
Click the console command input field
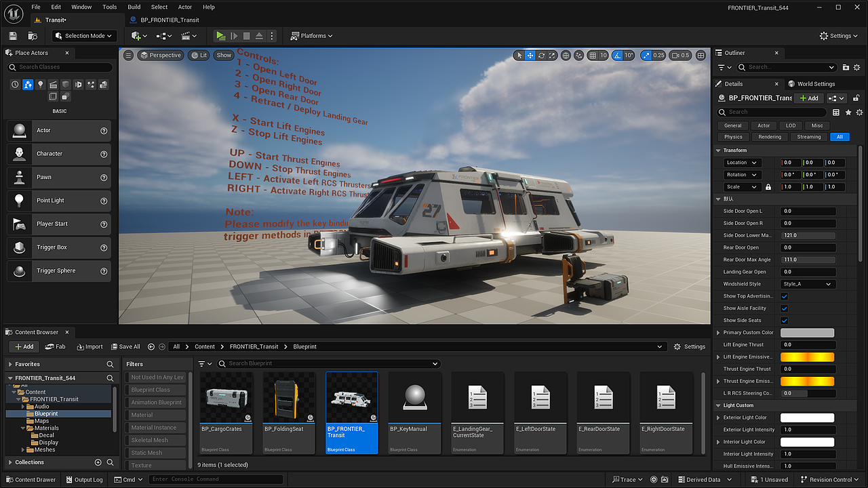[x=216, y=480]
